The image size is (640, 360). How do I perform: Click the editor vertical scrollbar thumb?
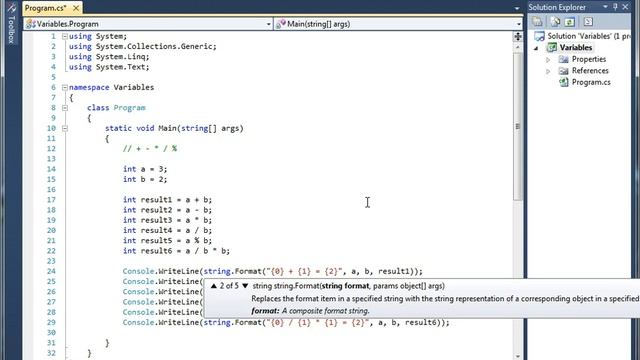(x=518, y=127)
